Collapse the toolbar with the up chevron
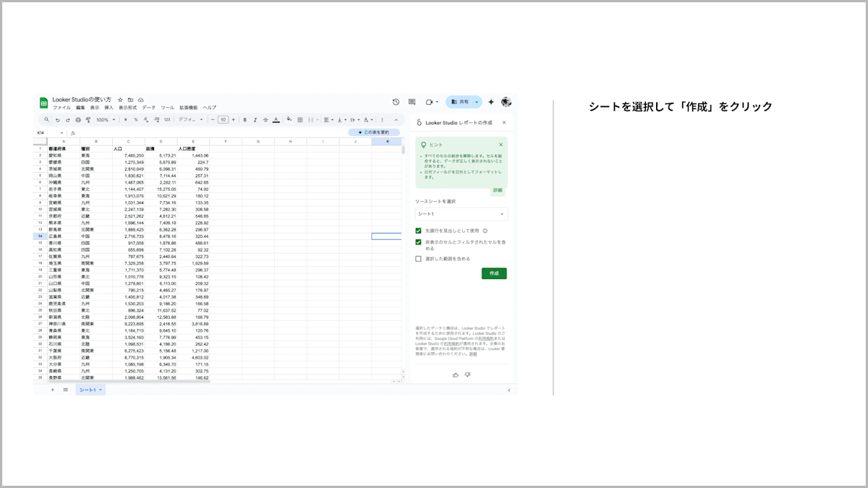The height and width of the screenshot is (488, 868). [x=396, y=120]
